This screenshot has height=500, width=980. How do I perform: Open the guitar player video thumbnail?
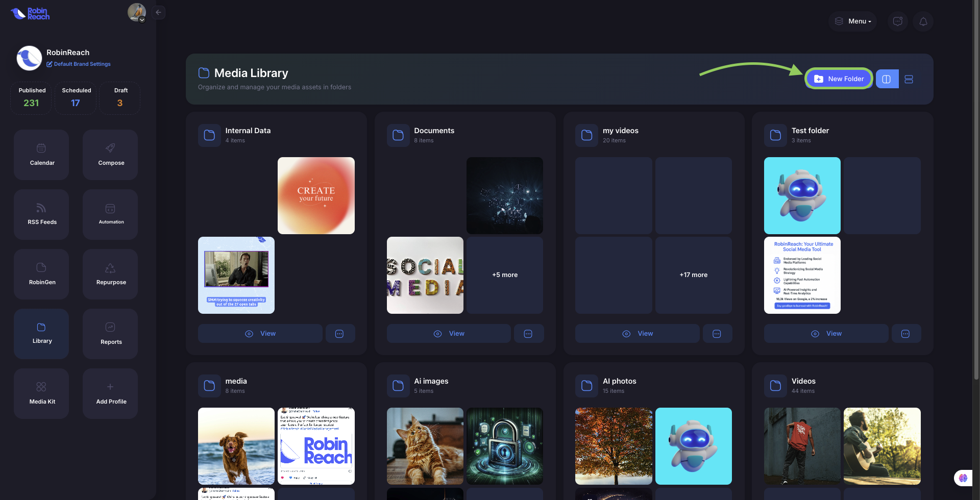click(x=882, y=446)
